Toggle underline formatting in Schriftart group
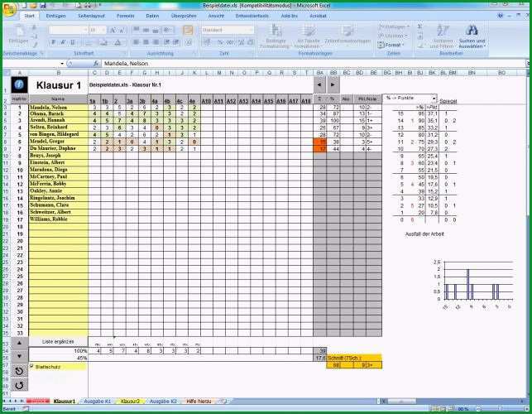Image resolution: width=532 pixels, height=414 pixels. (72, 42)
